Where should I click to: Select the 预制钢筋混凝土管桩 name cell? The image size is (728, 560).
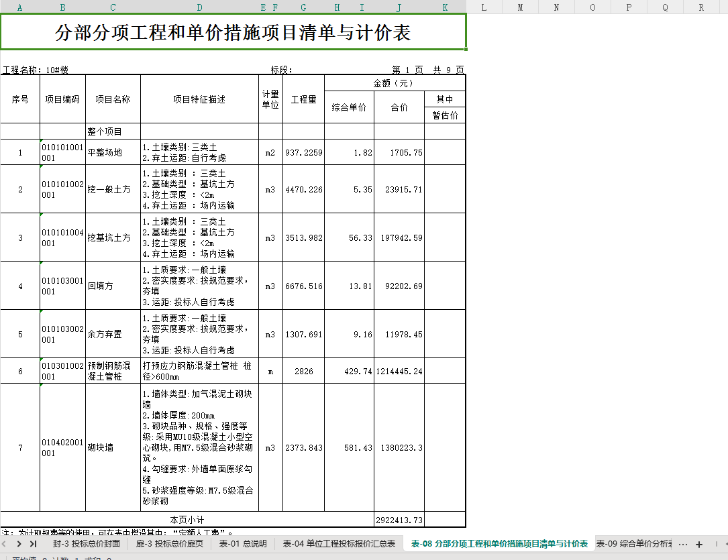[113, 371]
